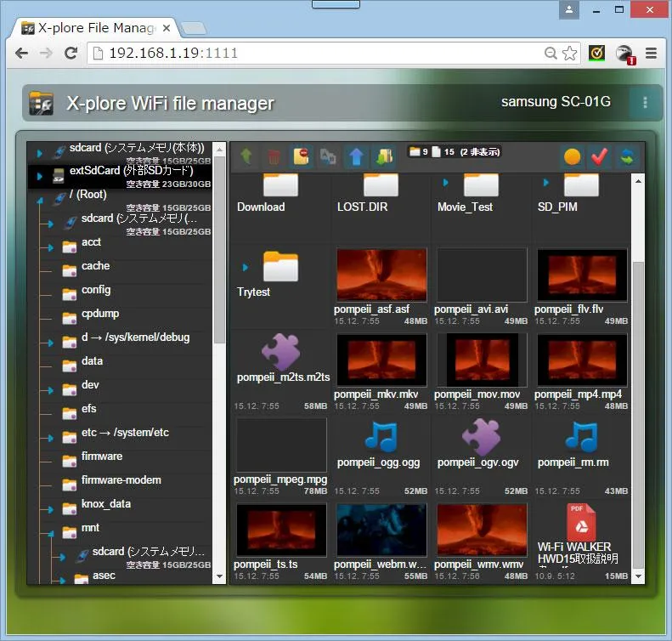Open the pompeii_wmv.wmv video thumbnail
Screen dimensions: 672x641
(x=482, y=530)
